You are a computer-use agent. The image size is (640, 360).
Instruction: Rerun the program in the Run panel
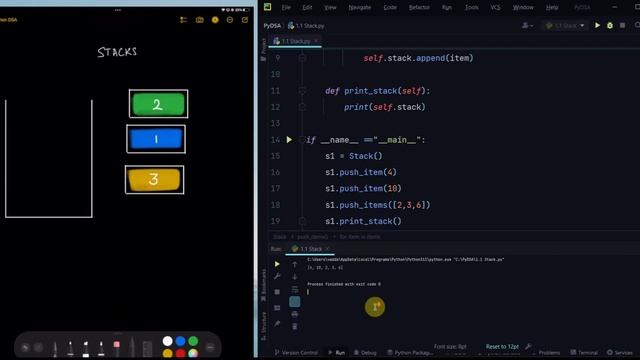[277, 264]
